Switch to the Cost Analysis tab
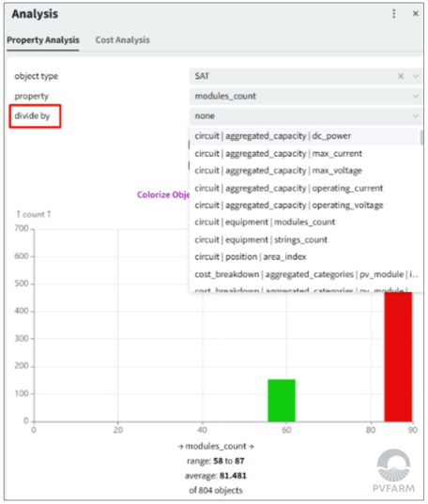 point(123,40)
